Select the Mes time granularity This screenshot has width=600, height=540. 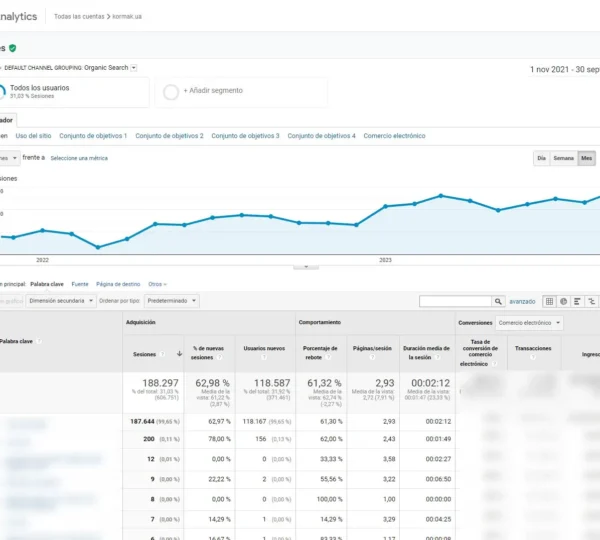point(587,158)
